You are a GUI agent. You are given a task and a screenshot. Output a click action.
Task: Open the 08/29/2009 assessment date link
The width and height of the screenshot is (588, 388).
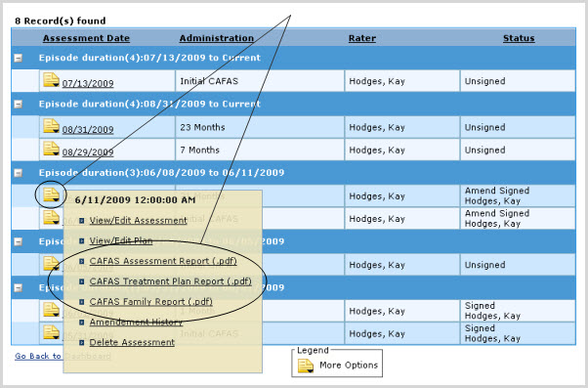(x=88, y=151)
